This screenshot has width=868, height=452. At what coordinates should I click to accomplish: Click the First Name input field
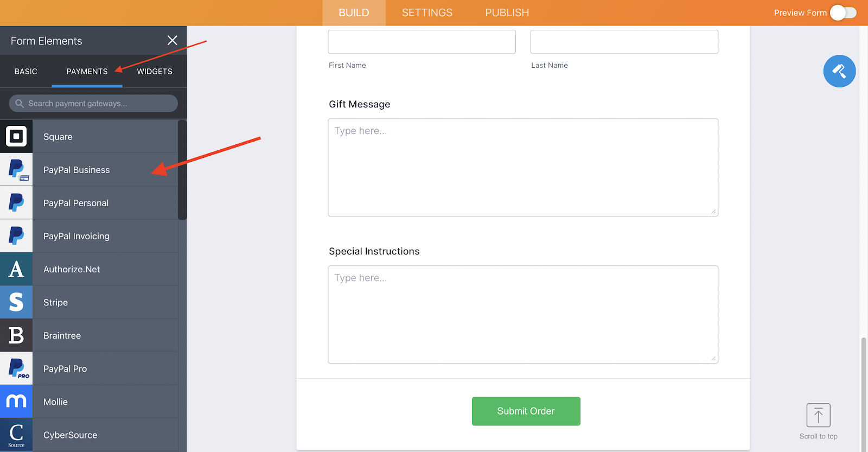(x=422, y=42)
